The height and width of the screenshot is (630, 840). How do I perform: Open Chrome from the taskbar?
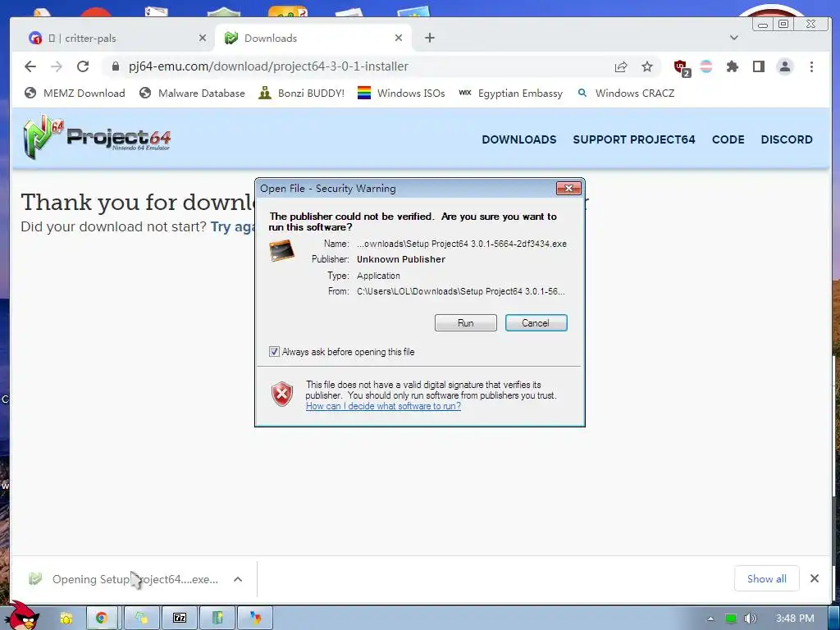tap(101, 619)
